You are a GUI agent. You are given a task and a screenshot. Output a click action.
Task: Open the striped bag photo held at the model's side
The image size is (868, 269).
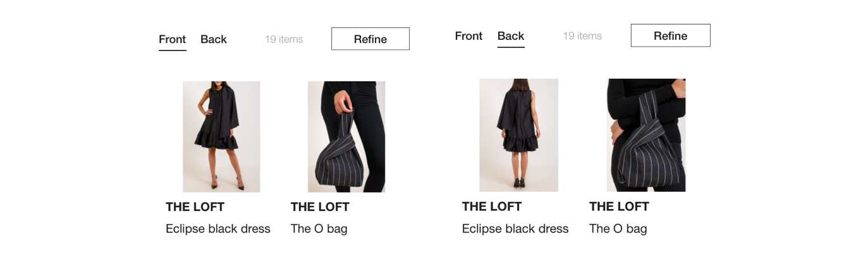pyautogui.click(x=346, y=136)
